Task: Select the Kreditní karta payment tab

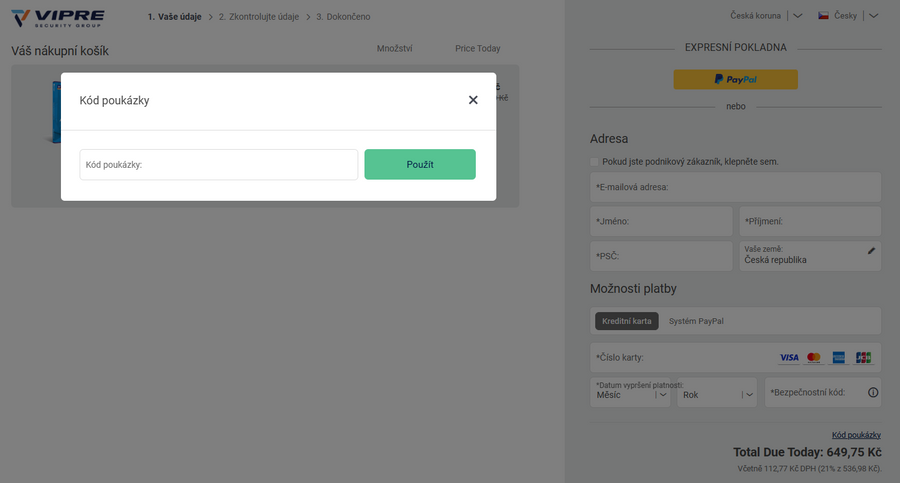Action: pos(627,321)
